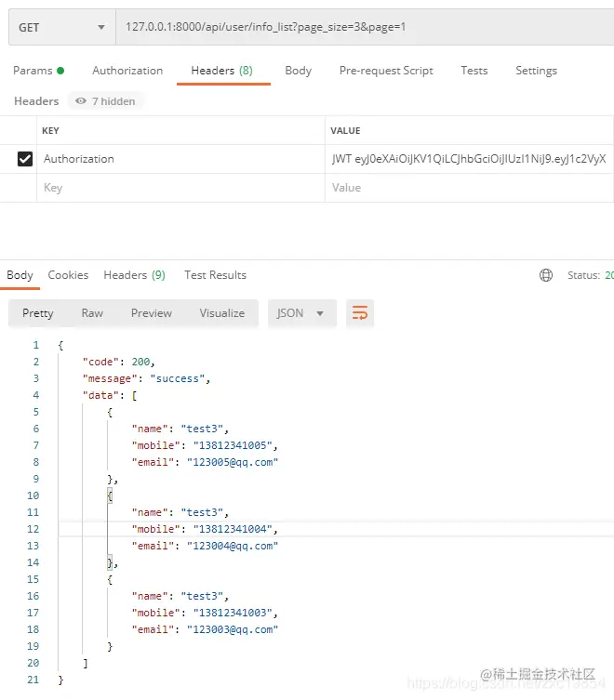
Task: Open the Pre-request Script tab
Action: 386,71
